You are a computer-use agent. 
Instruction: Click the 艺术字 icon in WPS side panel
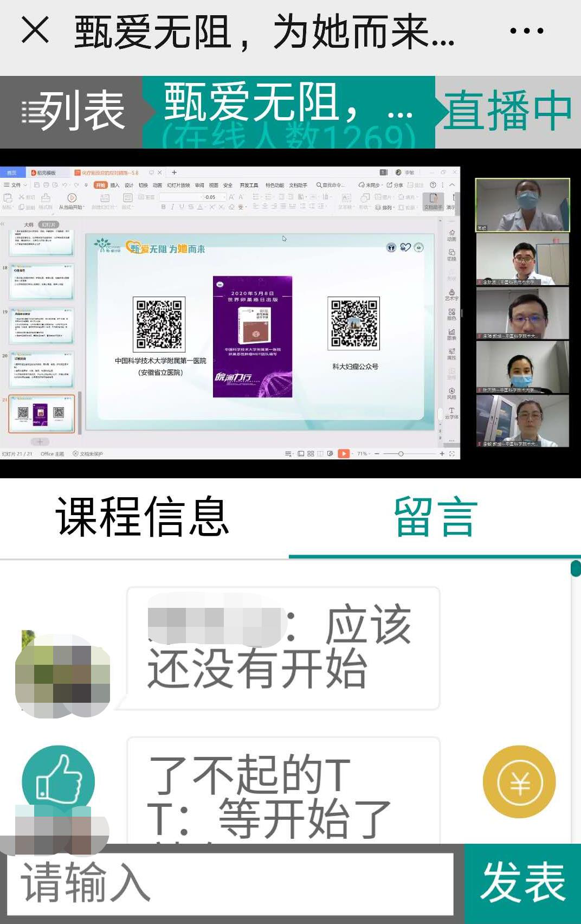click(451, 295)
